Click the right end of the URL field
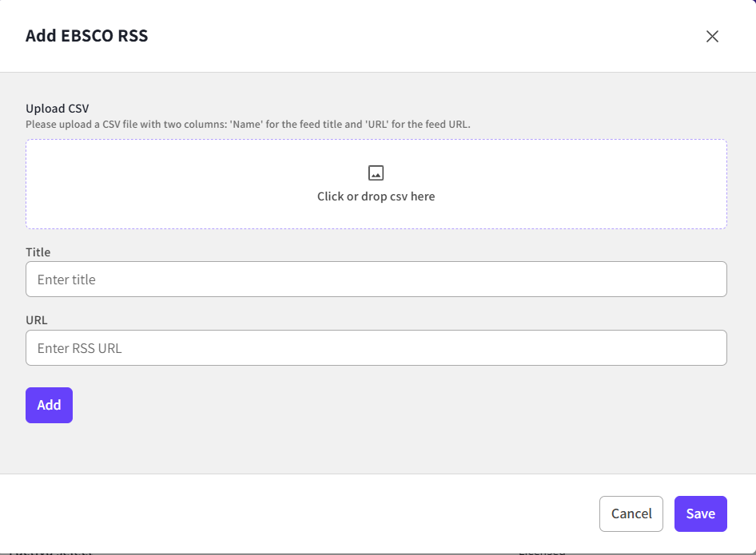 pyautogui.click(x=703, y=348)
